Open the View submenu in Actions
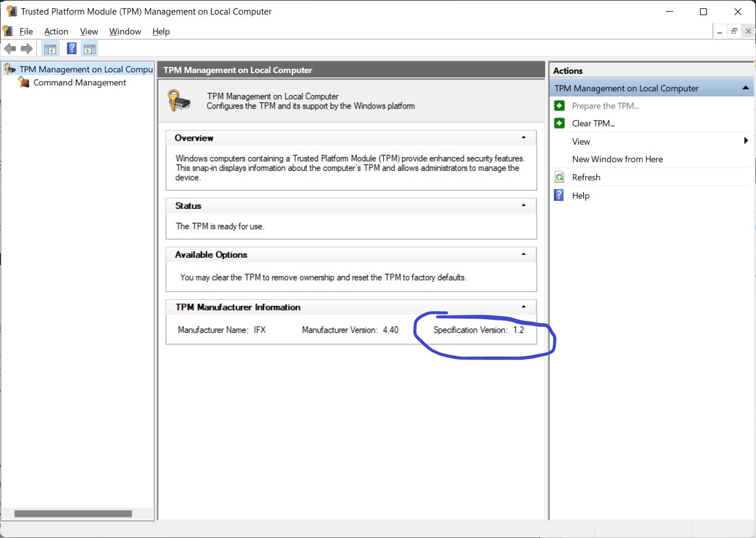Viewport: 756px width, 538px height. point(581,141)
